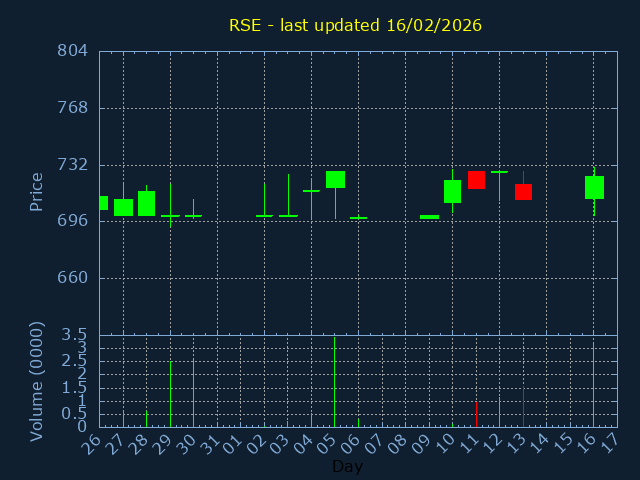The image size is (640, 480).
Task: Click the 'Volume (0000)' axis label
Action: coord(37,381)
